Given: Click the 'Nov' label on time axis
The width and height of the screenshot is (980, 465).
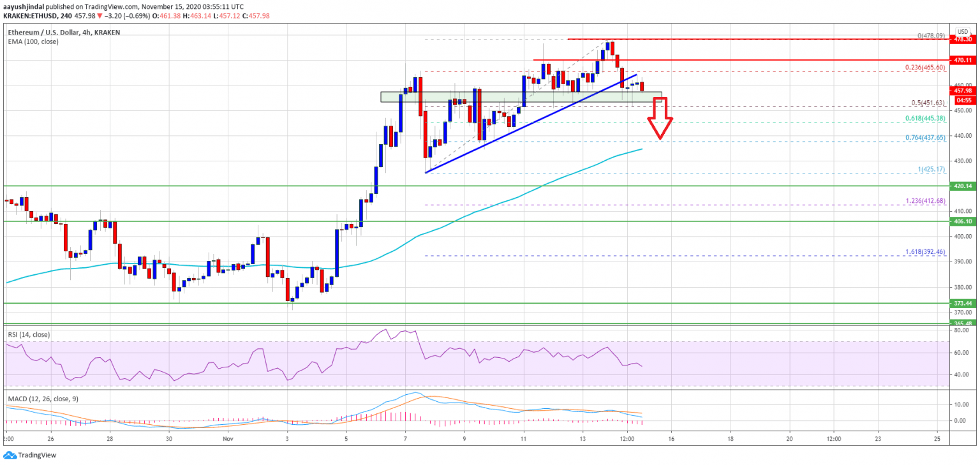Looking at the screenshot, I should point(228,439).
